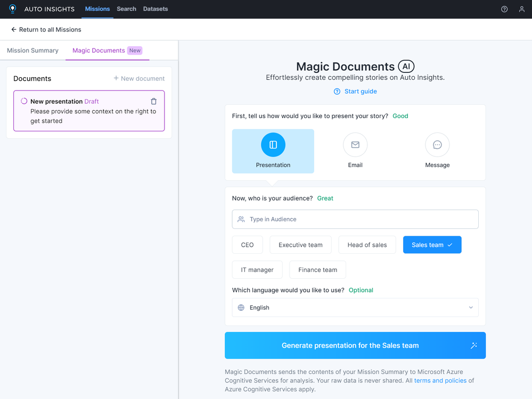Select the Presentation format icon

273,145
